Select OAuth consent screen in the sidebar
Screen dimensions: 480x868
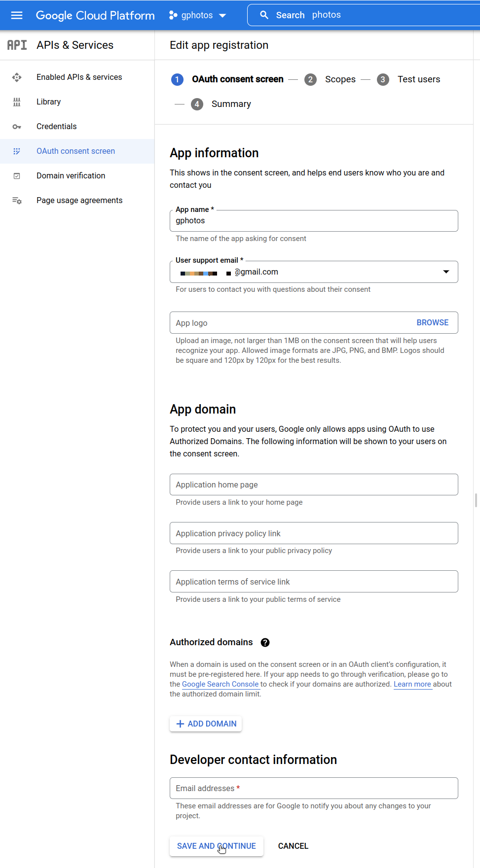[x=75, y=151]
